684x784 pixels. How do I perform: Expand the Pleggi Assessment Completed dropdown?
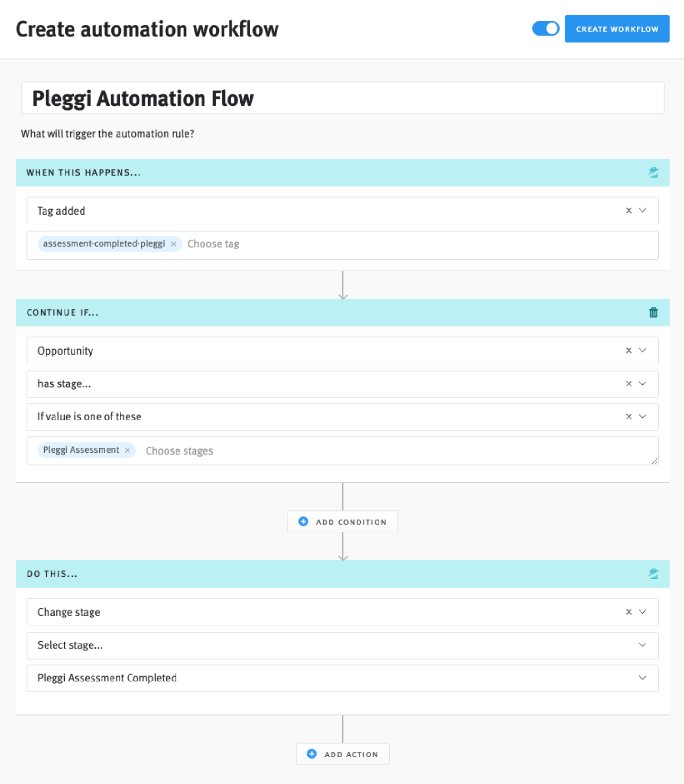643,678
